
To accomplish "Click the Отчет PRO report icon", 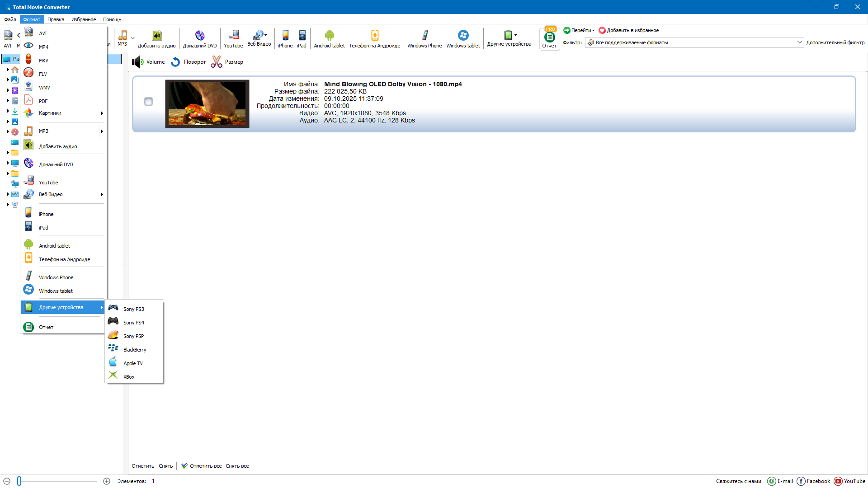I will point(549,38).
